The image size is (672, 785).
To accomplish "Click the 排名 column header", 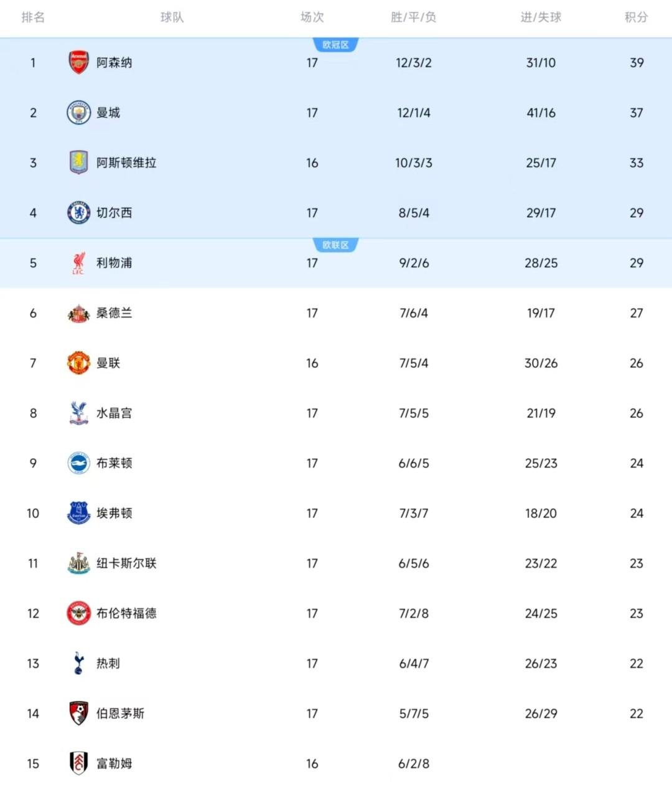I will (x=33, y=17).
